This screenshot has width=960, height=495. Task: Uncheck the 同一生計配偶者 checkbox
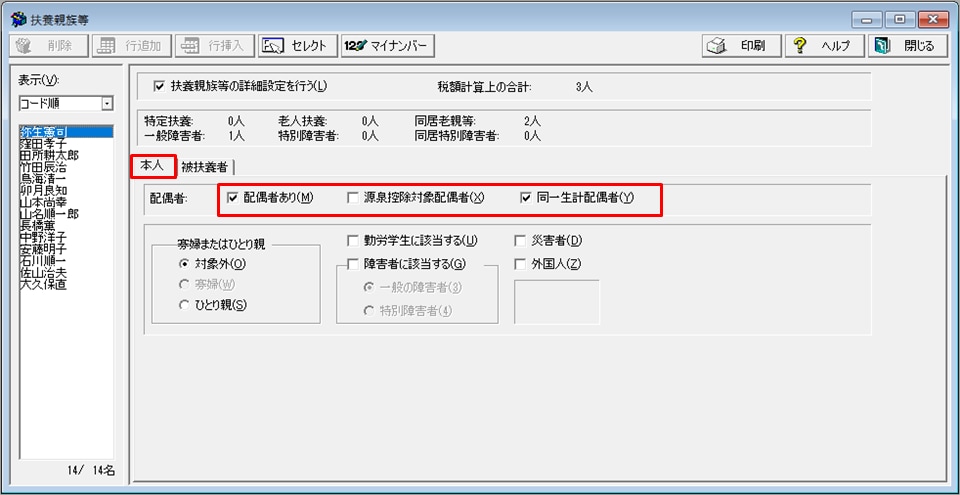(x=526, y=197)
